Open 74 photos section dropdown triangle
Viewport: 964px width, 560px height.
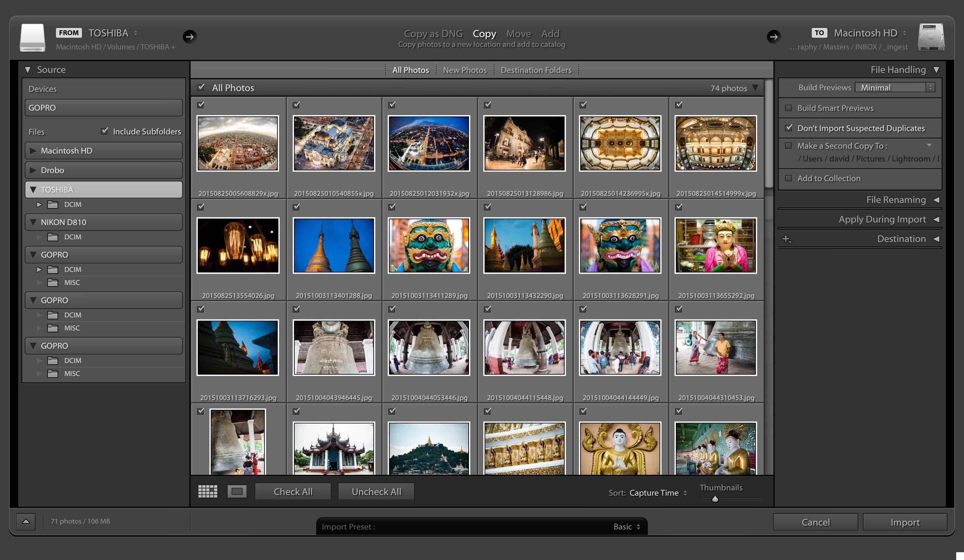pyautogui.click(x=755, y=87)
